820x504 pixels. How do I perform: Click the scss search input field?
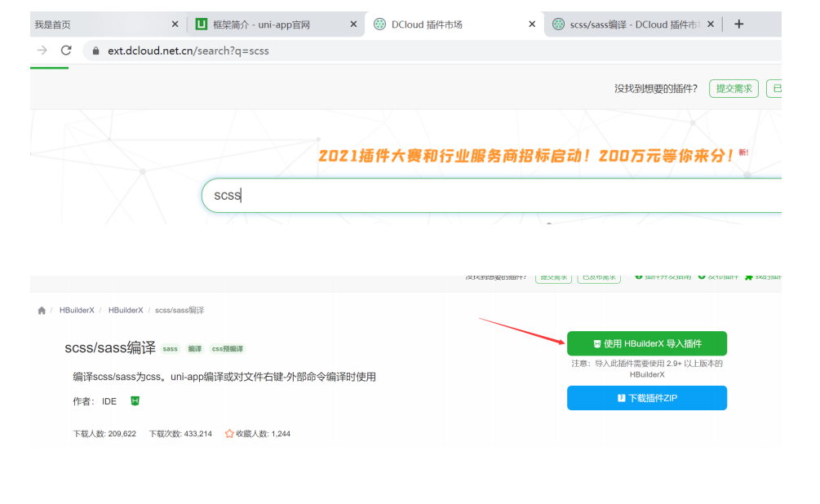tap(491, 195)
